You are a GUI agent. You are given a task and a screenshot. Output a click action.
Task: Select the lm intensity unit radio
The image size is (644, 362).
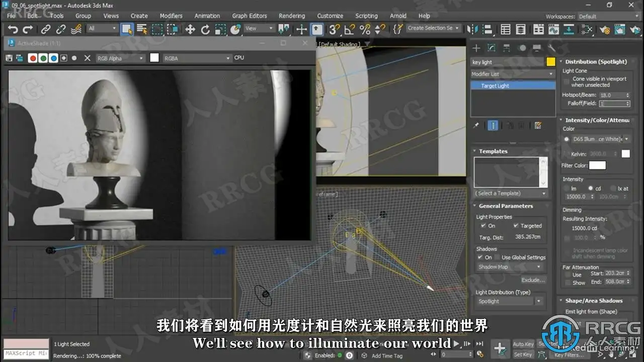point(568,189)
